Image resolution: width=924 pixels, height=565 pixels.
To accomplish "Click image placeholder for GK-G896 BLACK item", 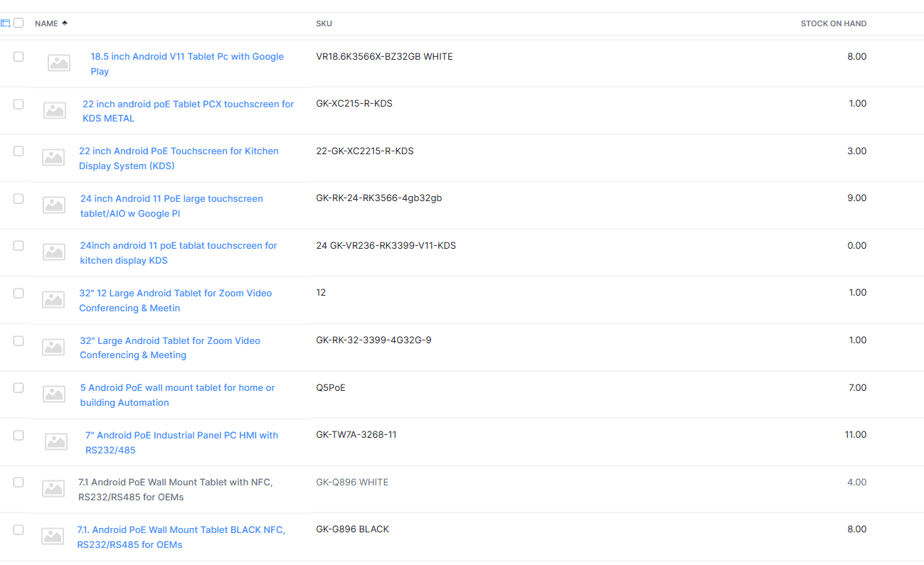I will [53, 536].
